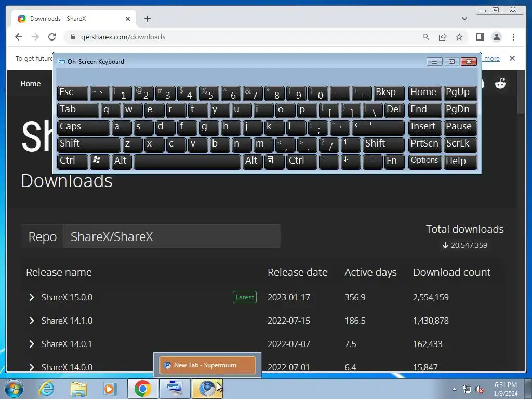
Task: Click the context menu key on keyboard
Action: point(274,162)
